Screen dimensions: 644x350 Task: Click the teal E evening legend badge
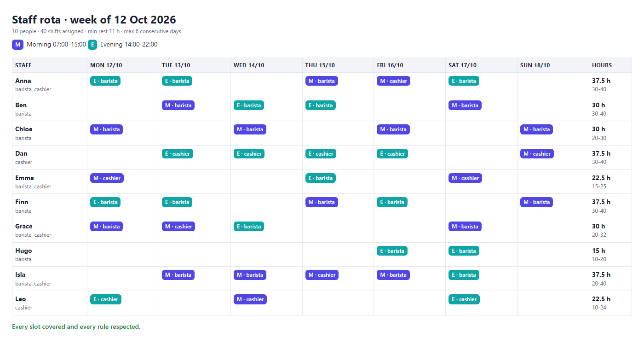(x=93, y=45)
